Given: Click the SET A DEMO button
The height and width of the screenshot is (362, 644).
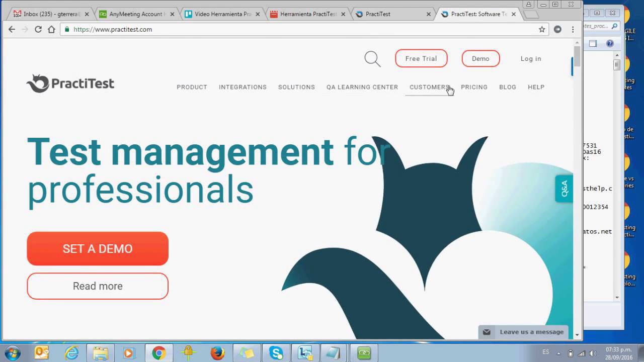Looking at the screenshot, I should pyautogui.click(x=98, y=248).
